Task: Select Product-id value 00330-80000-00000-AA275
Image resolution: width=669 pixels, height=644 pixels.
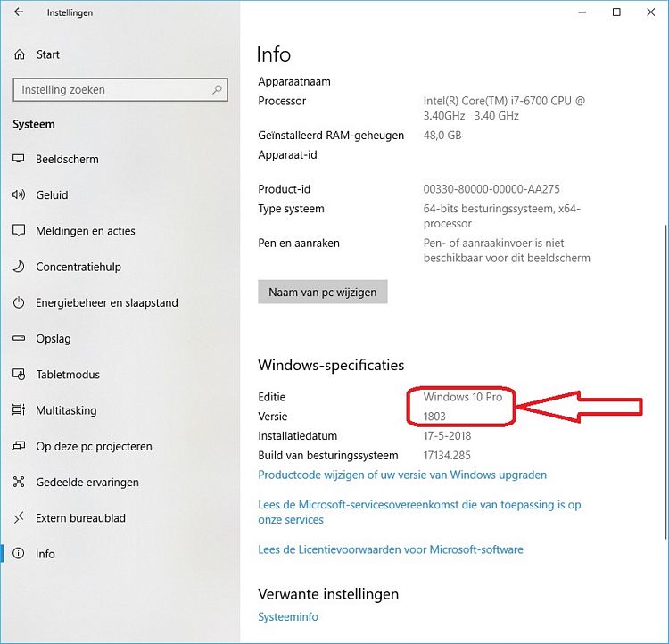Action: point(491,189)
